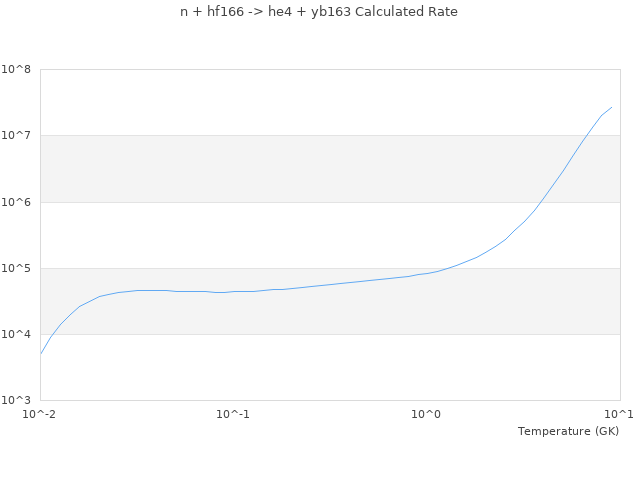Click the 10^8 y-axis label
Viewport: 640px width, 480px height.
pos(16,70)
